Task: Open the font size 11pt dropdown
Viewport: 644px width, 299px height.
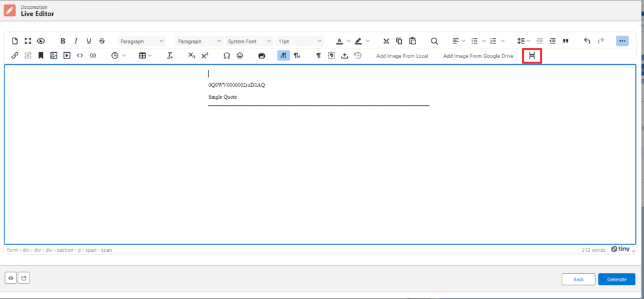Action: pyautogui.click(x=299, y=41)
